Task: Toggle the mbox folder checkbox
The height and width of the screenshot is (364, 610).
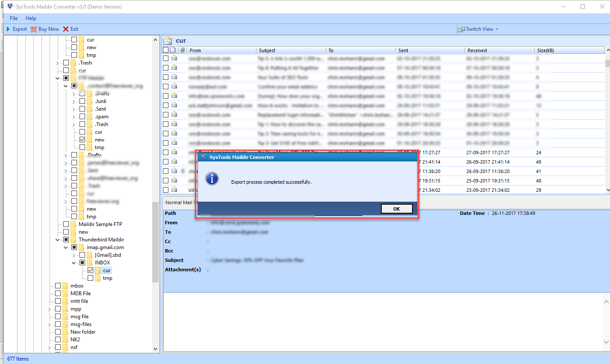Action: [x=58, y=286]
